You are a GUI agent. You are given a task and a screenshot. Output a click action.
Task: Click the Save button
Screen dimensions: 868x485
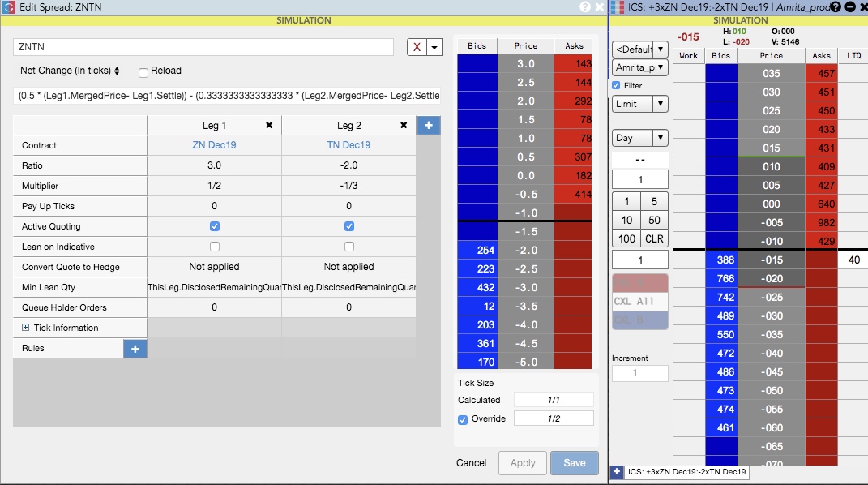(574, 463)
